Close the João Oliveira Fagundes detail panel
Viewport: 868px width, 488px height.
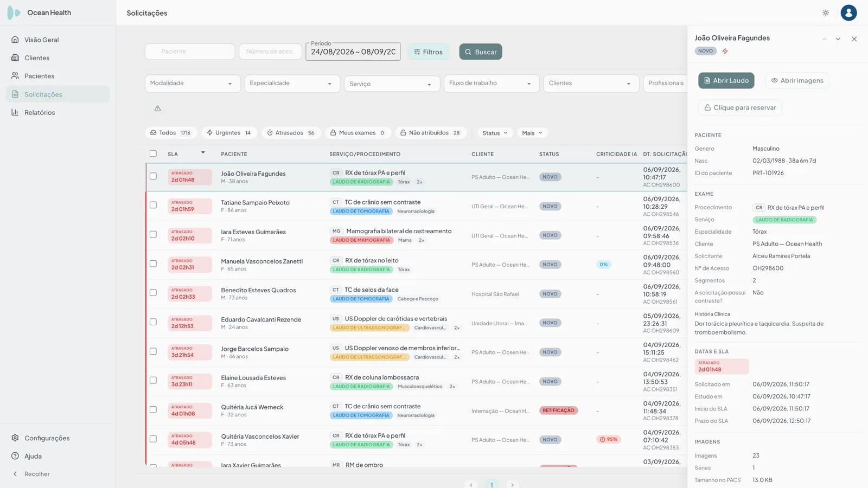coord(854,39)
